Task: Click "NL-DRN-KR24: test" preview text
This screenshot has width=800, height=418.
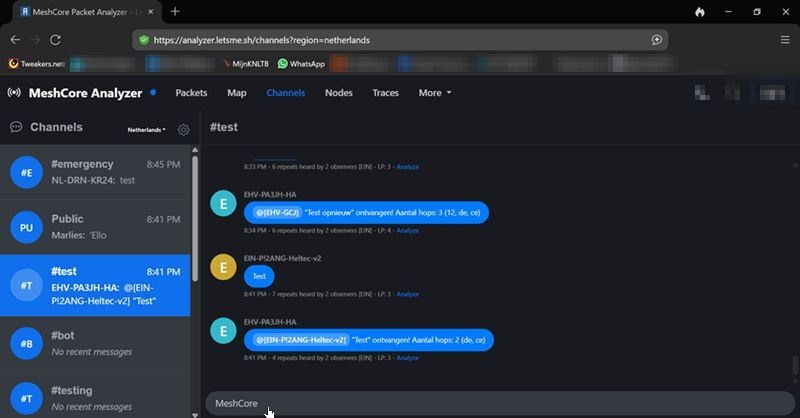Action: pos(93,180)
